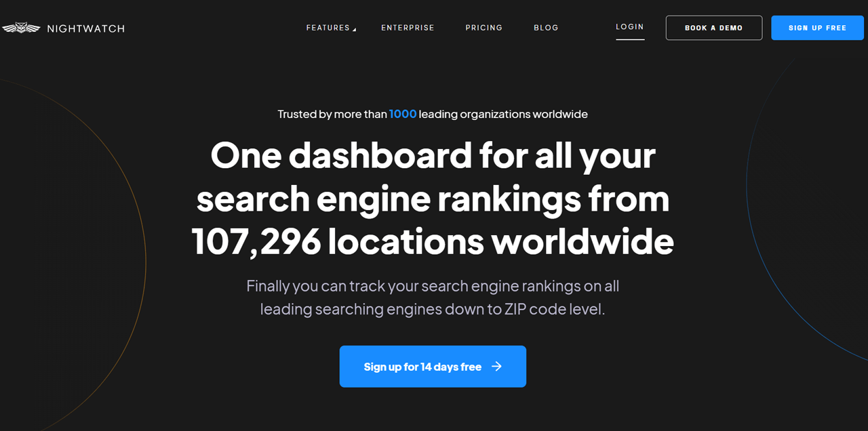
Task: Go to the Enterprise page
Action: (x=408, y=28)
